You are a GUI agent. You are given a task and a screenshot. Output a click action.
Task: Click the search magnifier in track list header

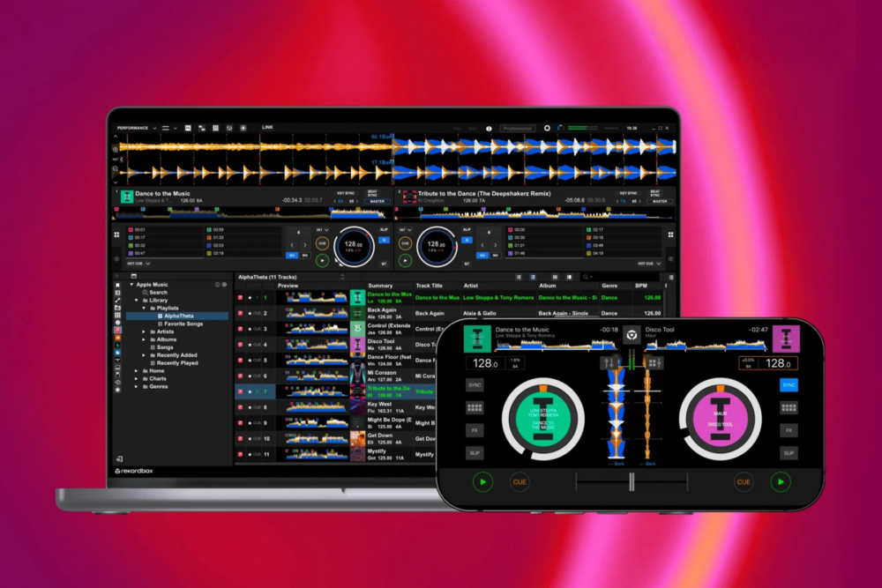586,277
